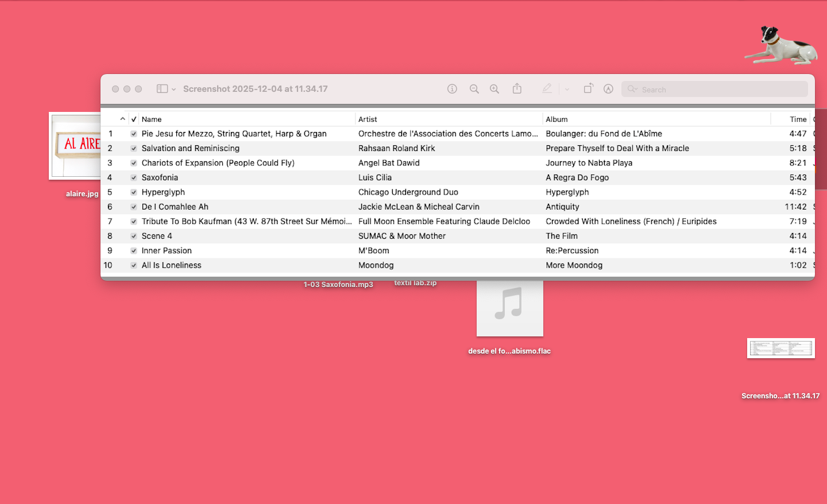Viewport: 827px width, 504px height.
Task: Click the rotate image icon
Action: tap(588, 88)
